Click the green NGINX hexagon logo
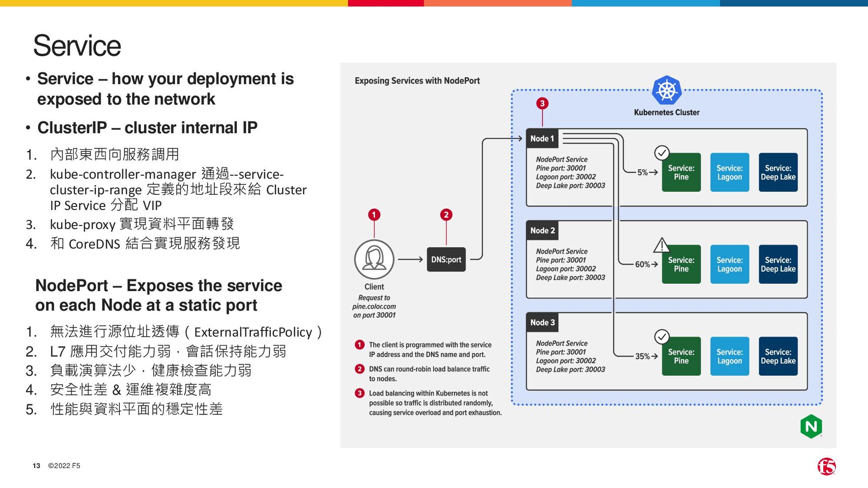Viewport: 868px width, 488px height. point(811,426)
